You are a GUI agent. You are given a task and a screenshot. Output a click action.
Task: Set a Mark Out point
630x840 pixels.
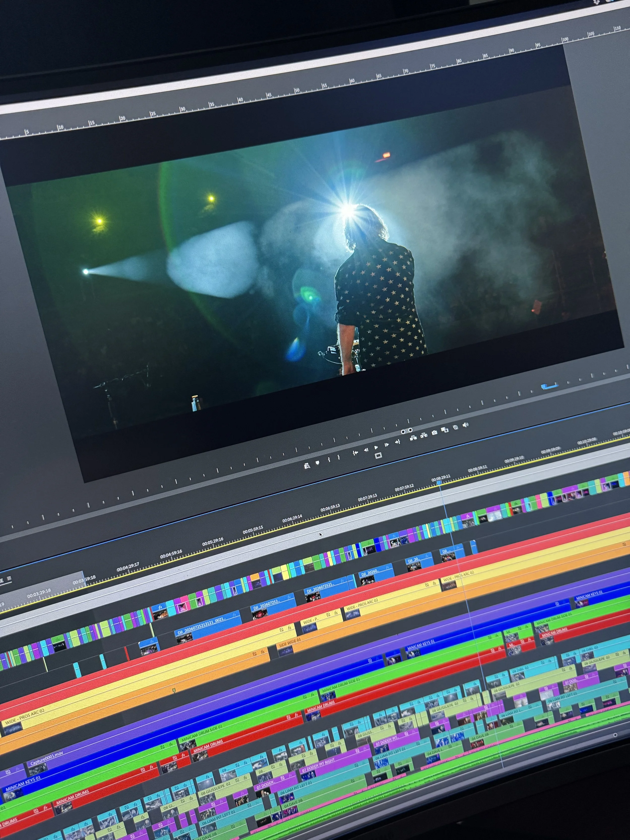339,457
